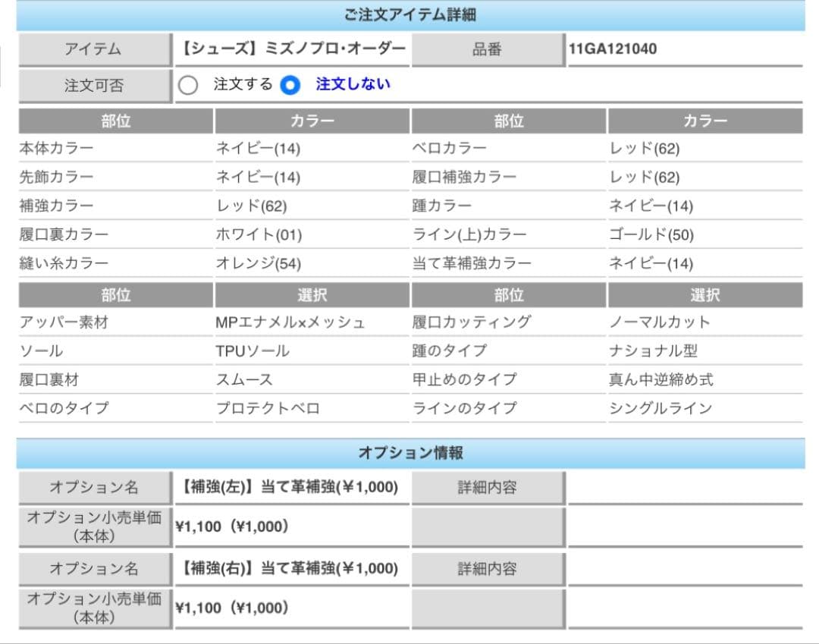Click the ネイビー(14) value for 踵カラー
Image resolution: width=819 pixels, height=644 pixels.
(651, 206)
